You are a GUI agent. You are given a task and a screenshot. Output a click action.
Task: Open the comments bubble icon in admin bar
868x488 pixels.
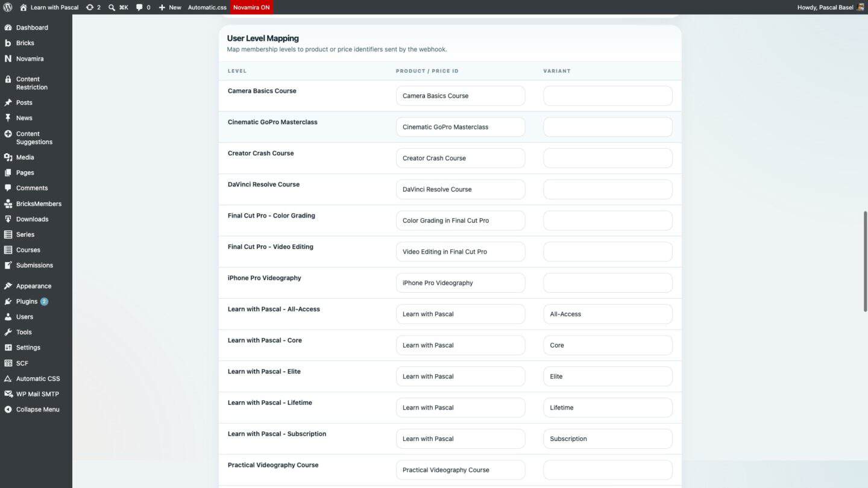pyautogui.click(x=139, y=7)
